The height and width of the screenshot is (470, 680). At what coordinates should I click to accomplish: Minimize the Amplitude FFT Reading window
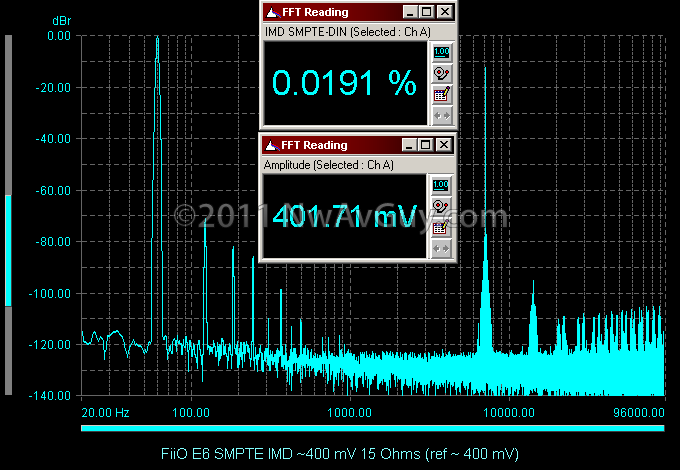click(409, 145)
